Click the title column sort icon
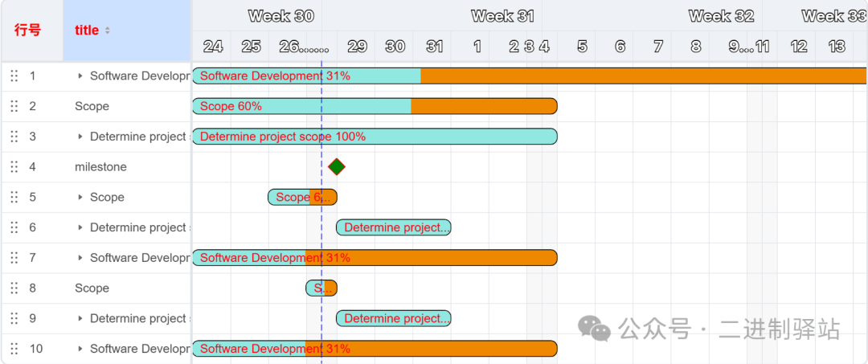 [x=108, y=31]
